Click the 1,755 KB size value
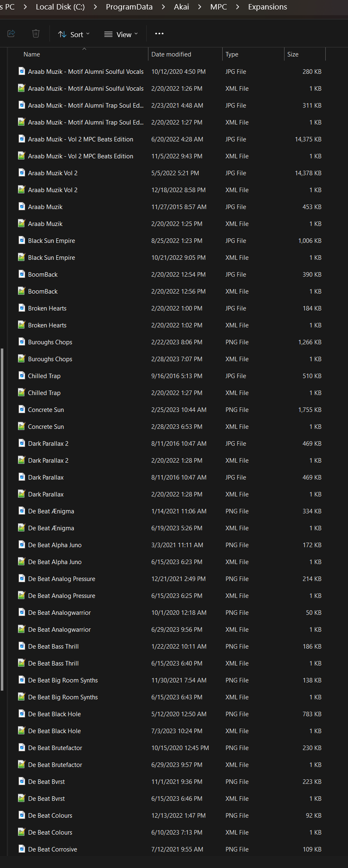348x868 pixels. tap(310, 410)
